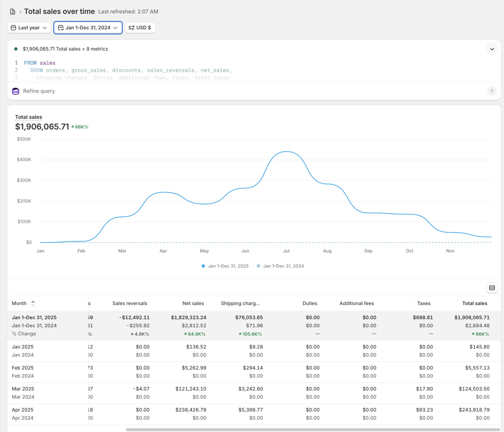Click the USD $ currency button

[x=140, y=28]
